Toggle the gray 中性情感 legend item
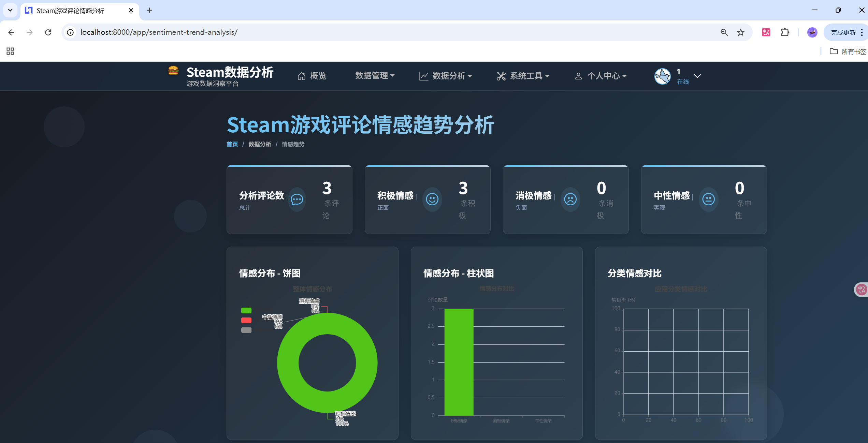Image resolution: width=868 pixels, height=443 pixels. coord(246,330)
